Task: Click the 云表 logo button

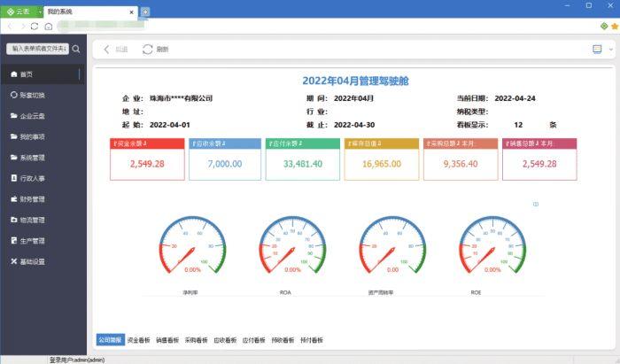Action: tap(19, 12)
